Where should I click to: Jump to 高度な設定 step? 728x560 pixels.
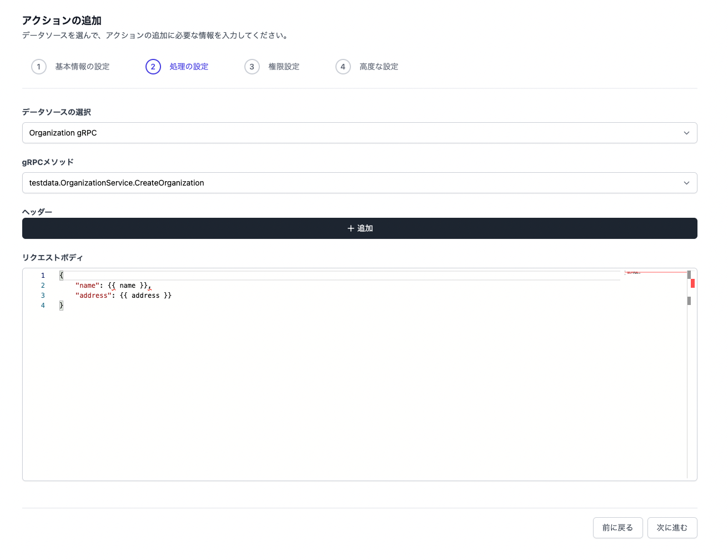tap(379, 67)
